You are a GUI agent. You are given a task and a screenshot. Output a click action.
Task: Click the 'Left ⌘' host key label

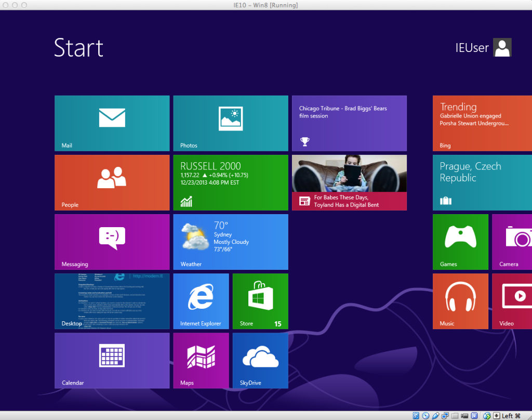point(511,416)
